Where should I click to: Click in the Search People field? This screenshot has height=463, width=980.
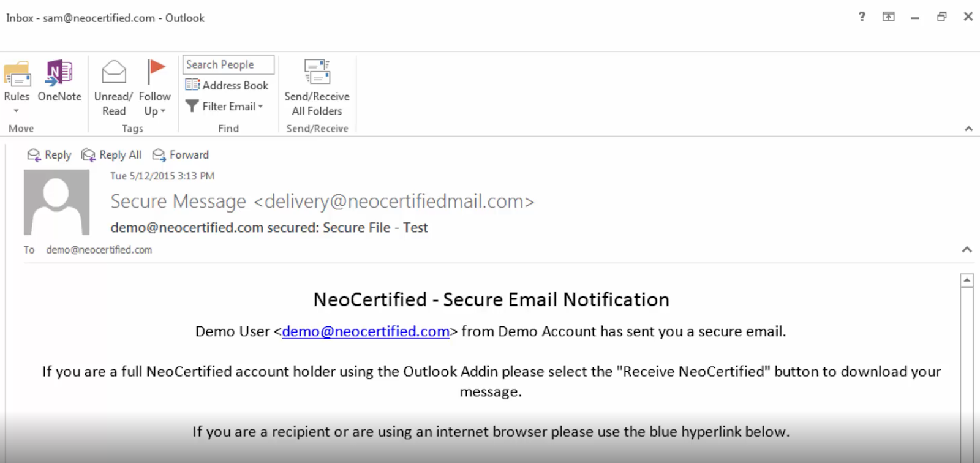point(228,64)
